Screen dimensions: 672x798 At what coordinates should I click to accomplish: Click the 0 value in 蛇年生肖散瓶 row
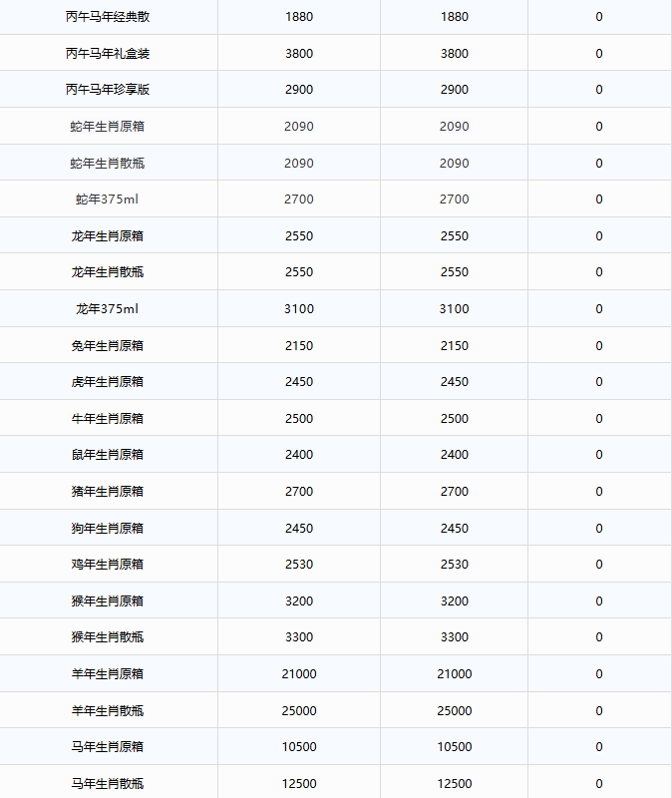[599, 164]
